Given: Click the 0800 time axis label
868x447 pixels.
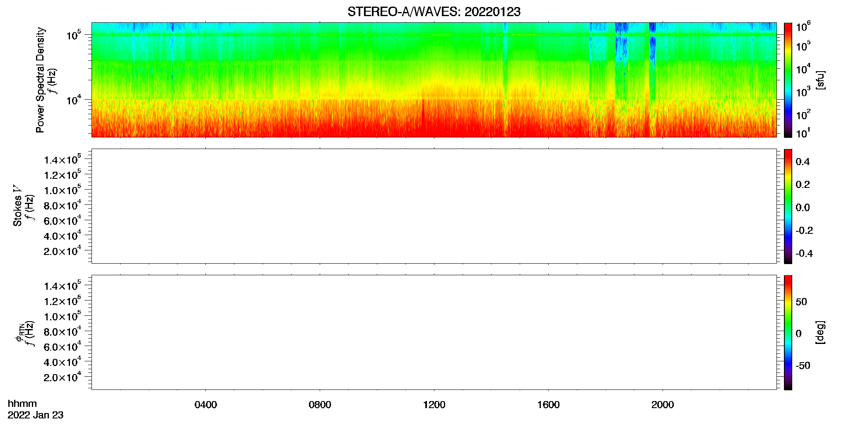Looking at the screenshot, I should [320, 405].
